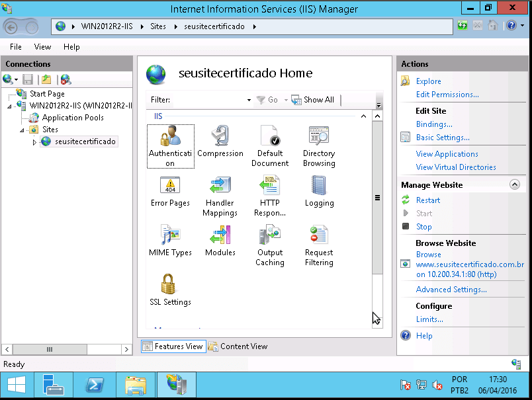Open the Logging feature

coord(319,191)
